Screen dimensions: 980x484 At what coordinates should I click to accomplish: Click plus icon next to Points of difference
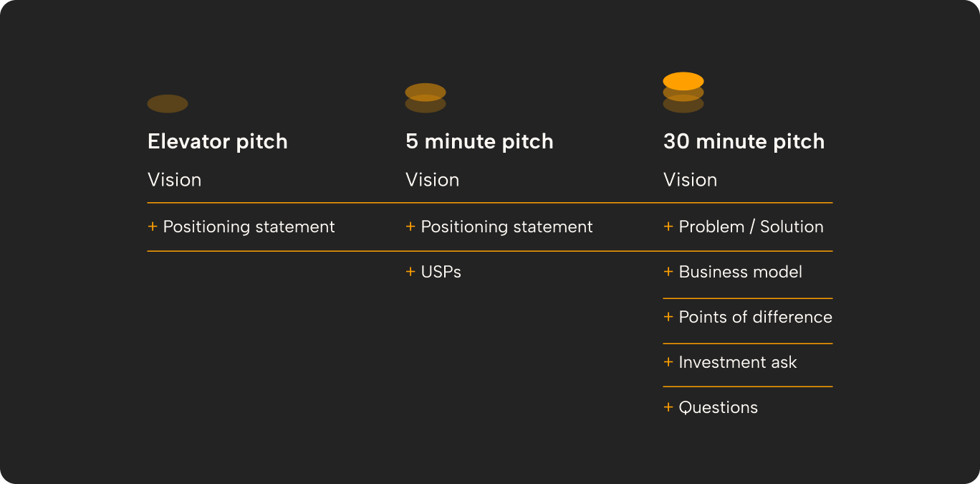[x=668, y=317]
